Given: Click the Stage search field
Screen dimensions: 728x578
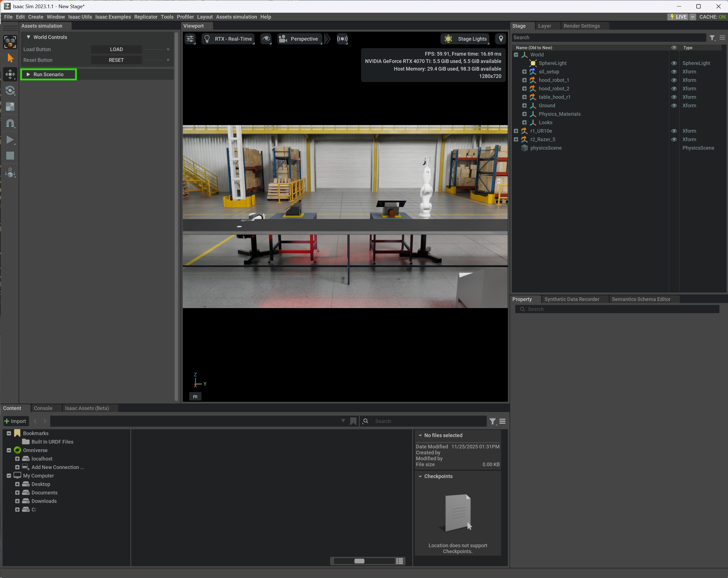Looking at the screenshot, I should [608, 38].
